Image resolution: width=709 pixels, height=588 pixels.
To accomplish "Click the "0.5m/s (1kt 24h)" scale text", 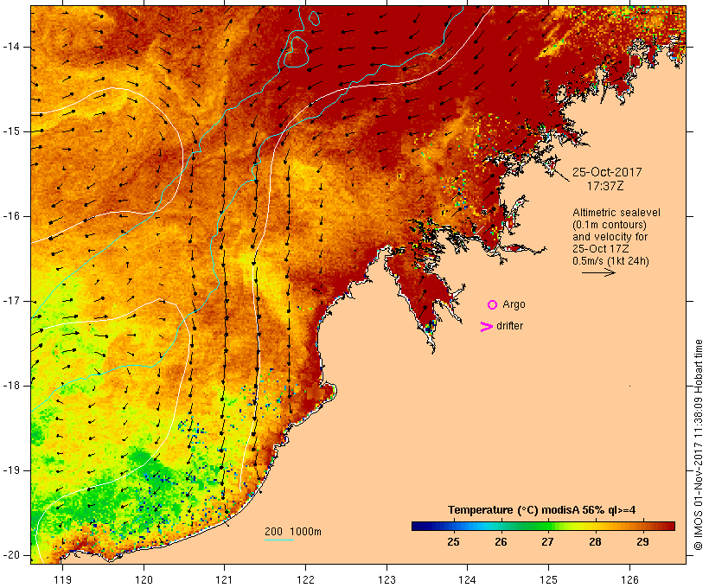I will click(610, 261).
